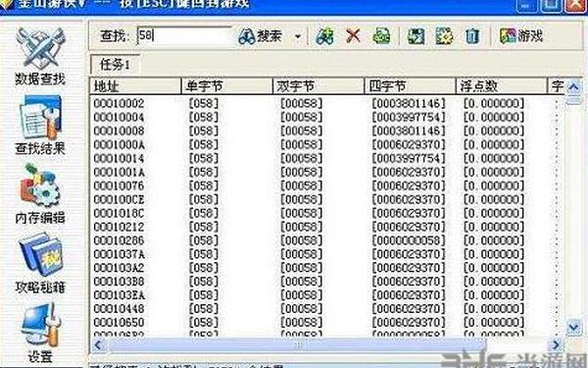Click double-byte value [00058] in row 000103A2
This screenshot has width=588, height=368.
(302, 268)
